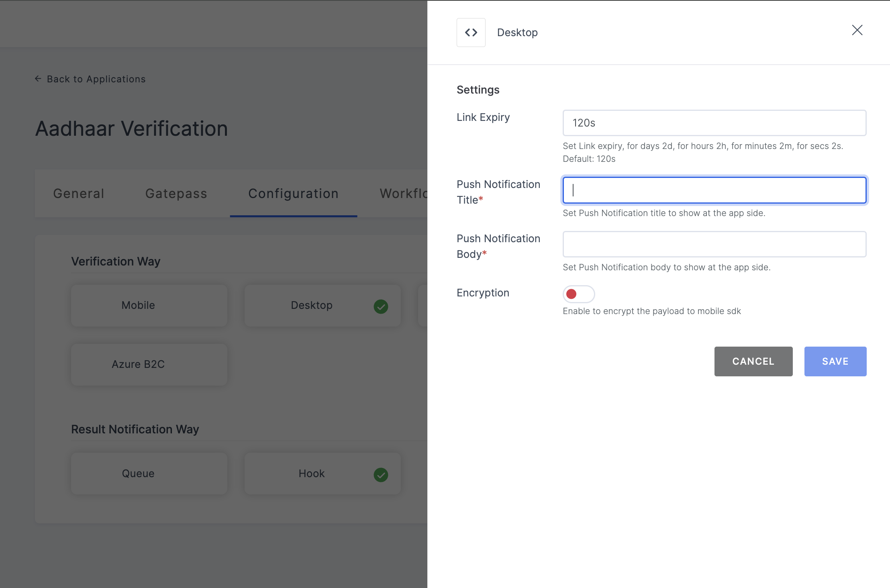Select the Azure B2C card
890x588 pixels.
[149, 365]
